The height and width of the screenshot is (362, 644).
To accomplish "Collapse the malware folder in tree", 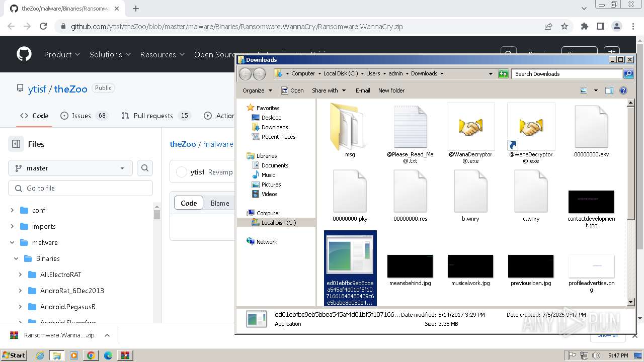I will point(12,242).
